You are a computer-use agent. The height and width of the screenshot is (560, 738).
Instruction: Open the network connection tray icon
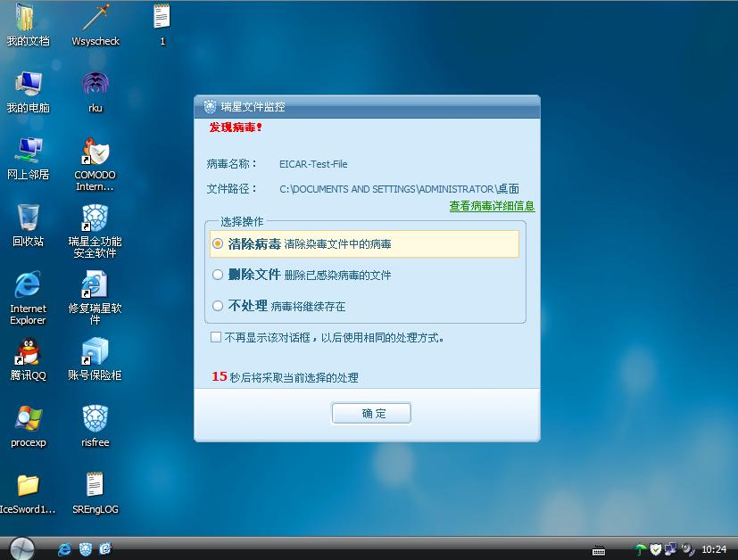click(x=671, y=549)
